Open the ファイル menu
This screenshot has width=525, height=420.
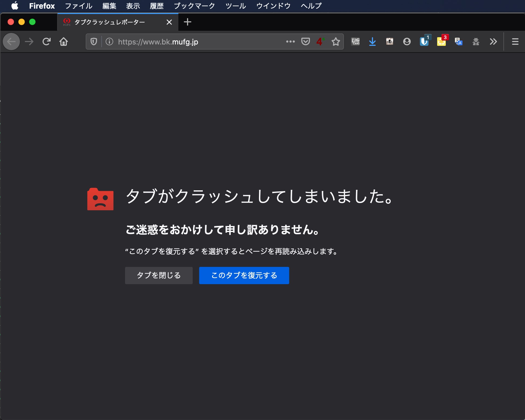point(79,6)
